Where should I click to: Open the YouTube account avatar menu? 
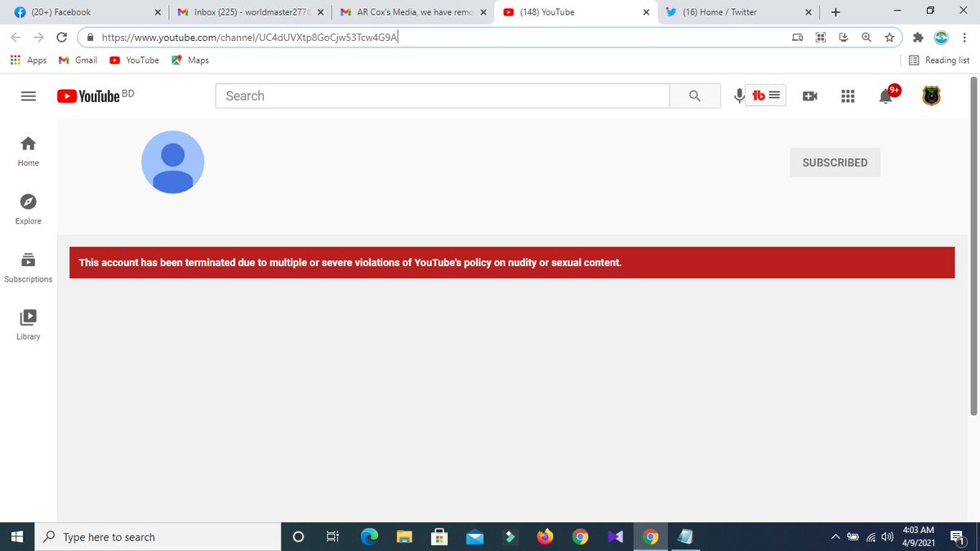click(x=931, y=96)
